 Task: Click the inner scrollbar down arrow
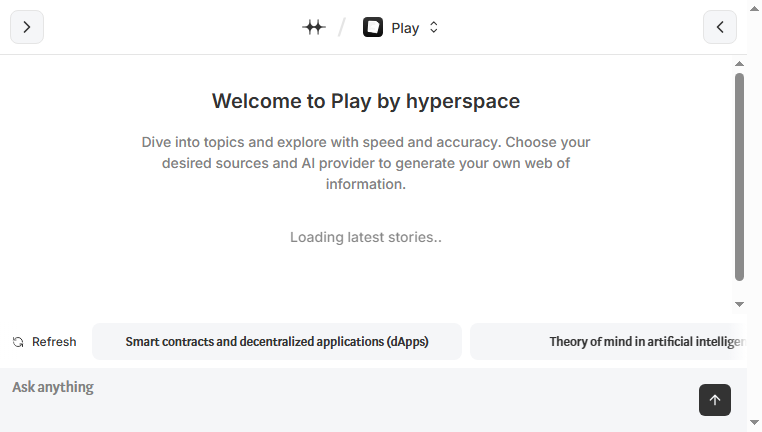(x=740, y=304)
